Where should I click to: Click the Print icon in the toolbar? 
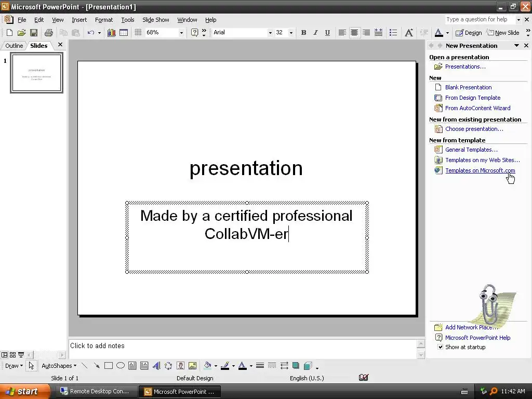click(48, 33)
